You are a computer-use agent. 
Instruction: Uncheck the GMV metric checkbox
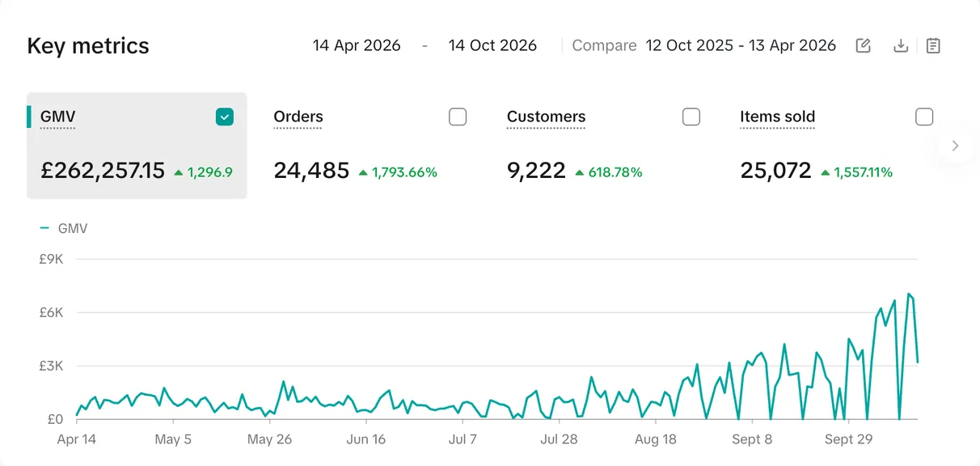click(225, 117)
